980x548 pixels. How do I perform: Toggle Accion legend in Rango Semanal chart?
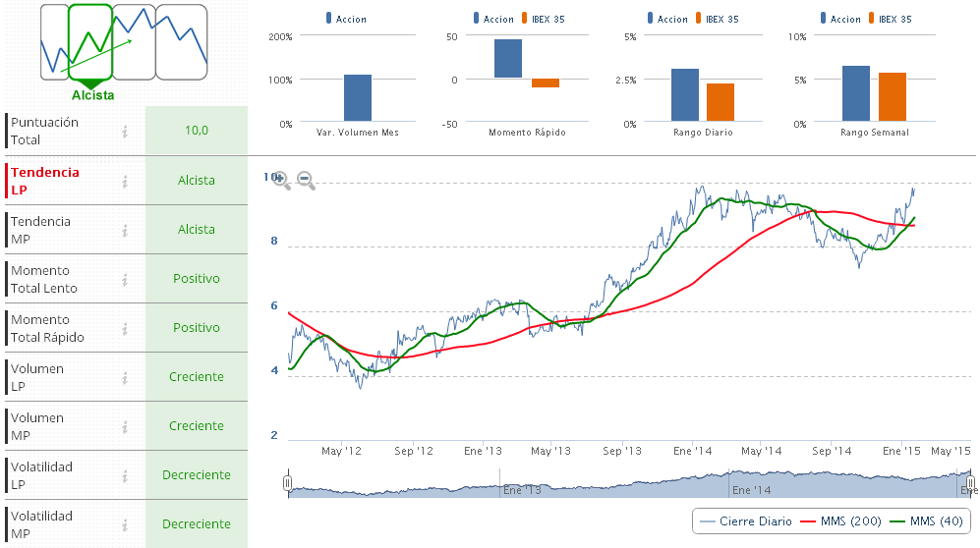coord(838,19)
